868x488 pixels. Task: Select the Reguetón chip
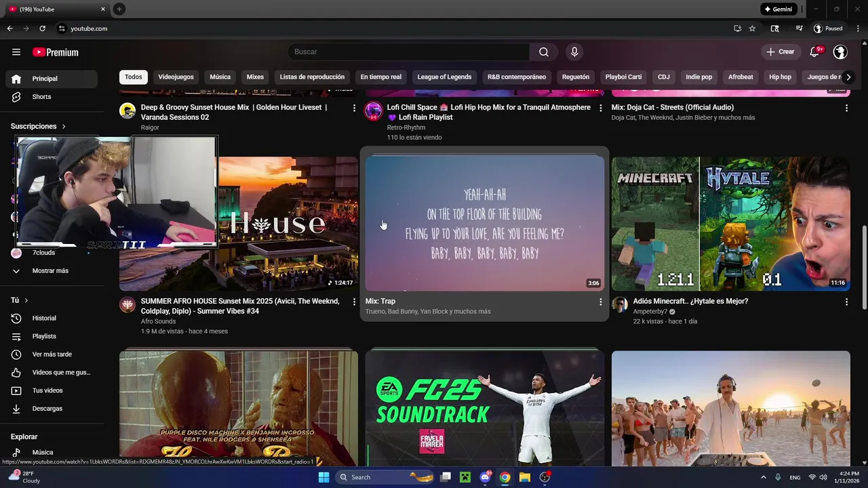pos(576,77)
